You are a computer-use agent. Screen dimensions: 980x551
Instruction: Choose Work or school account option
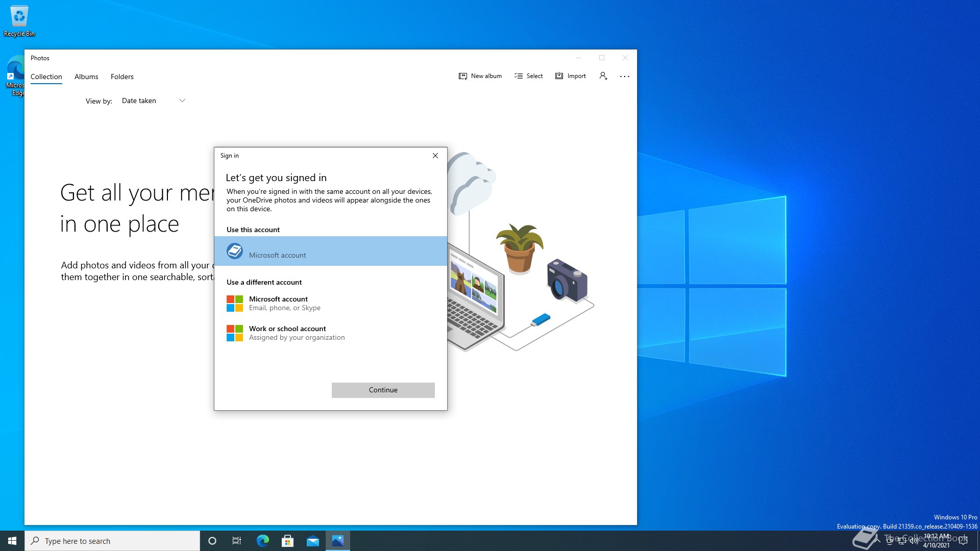click(331, 333)
